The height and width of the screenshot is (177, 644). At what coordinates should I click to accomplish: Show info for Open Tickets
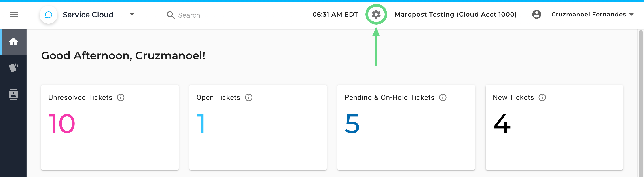pyautogui.click(x=248, y=97)
